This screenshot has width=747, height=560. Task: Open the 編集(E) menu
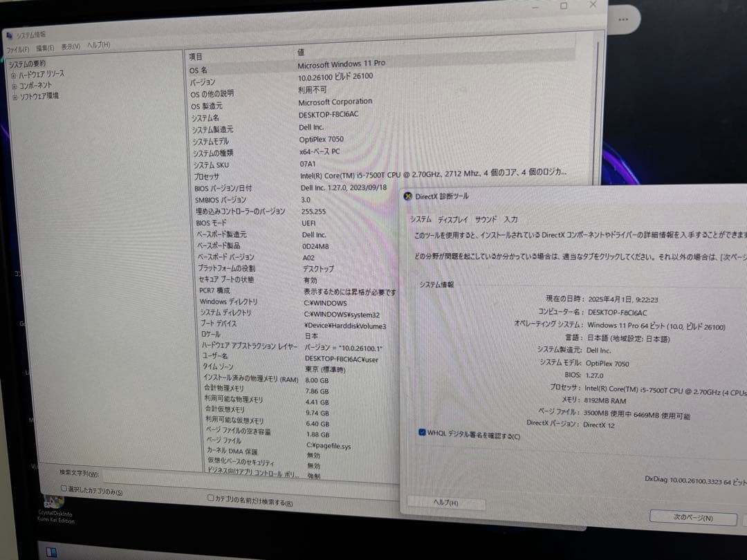click(x=45, y=48)
